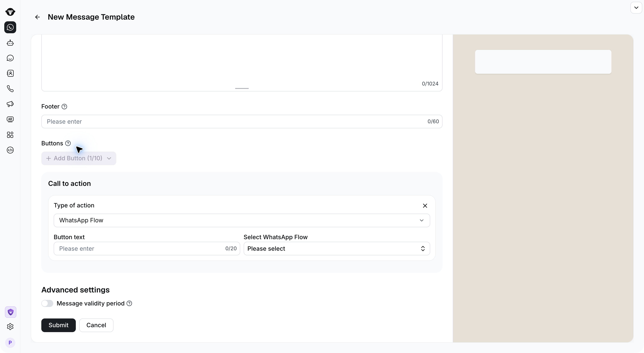Open the P profile avatar
Screen dimensions: 644x353
tap(10, 343)
